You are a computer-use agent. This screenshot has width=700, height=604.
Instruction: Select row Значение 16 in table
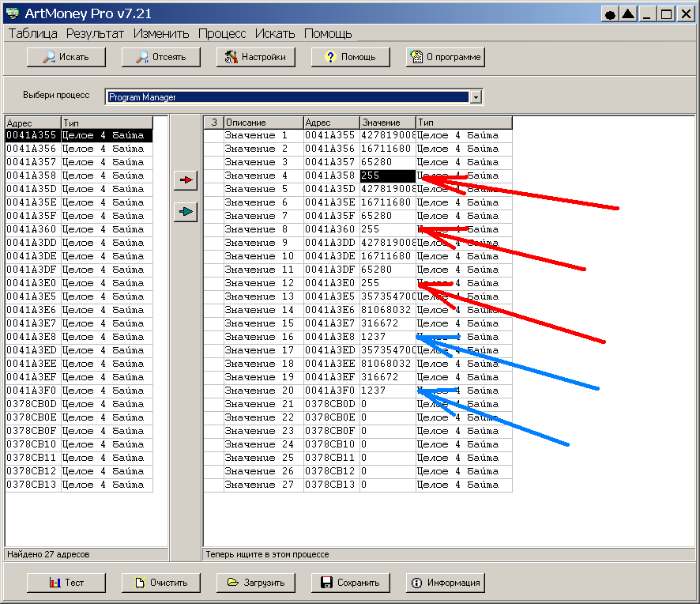pyautogui.click(x=259, y=337)
